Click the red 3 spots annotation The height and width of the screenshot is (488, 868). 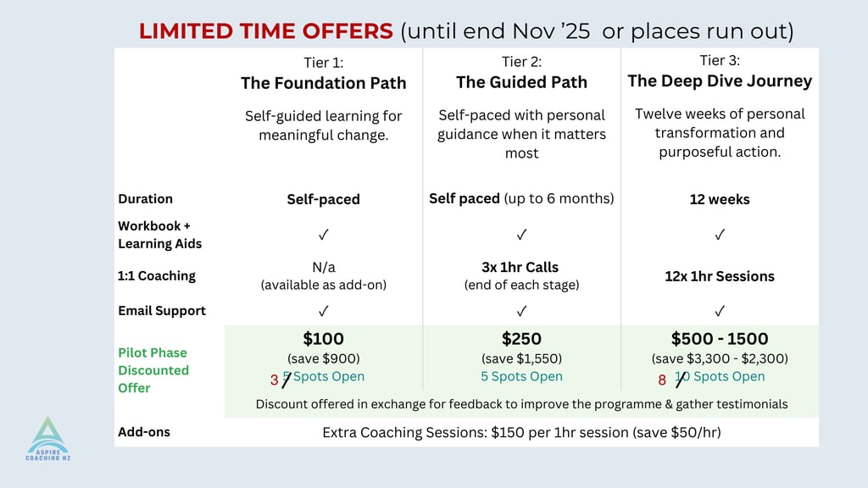(x=274, y=380)
